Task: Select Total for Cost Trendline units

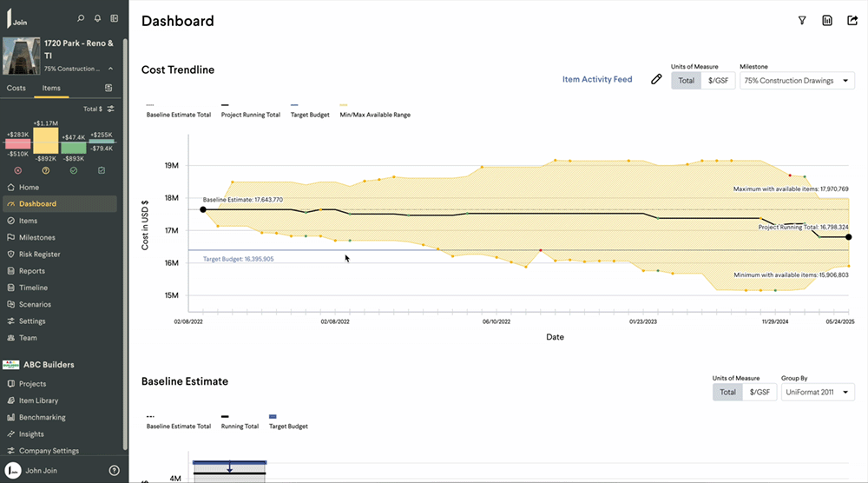Action: tap(686, 81)
